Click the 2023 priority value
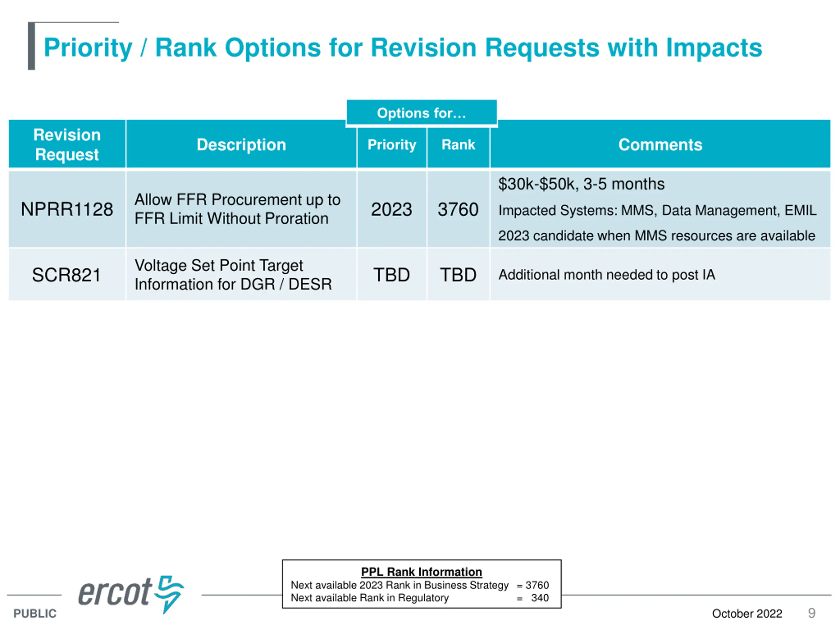The width and height of the screenshot is (840, 630). [x=391, y=209]
